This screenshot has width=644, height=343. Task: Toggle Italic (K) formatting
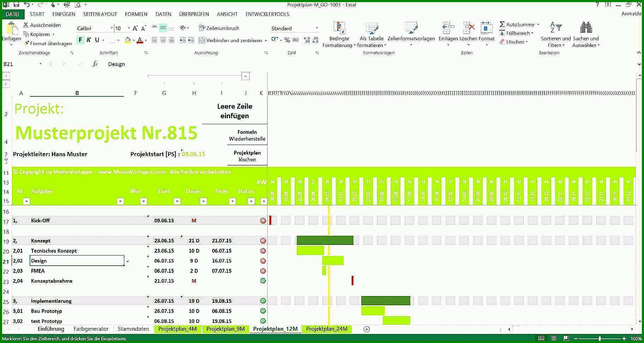89,40
